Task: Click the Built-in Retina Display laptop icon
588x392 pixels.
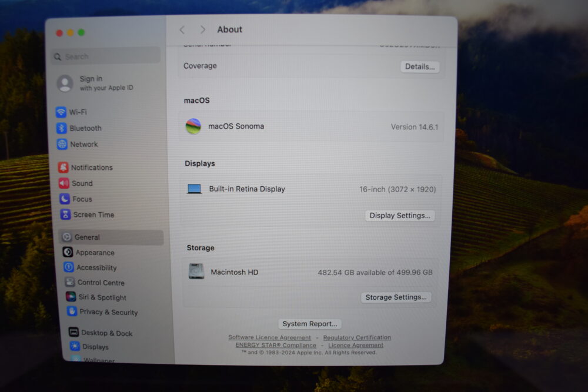Action: [194, 189]
